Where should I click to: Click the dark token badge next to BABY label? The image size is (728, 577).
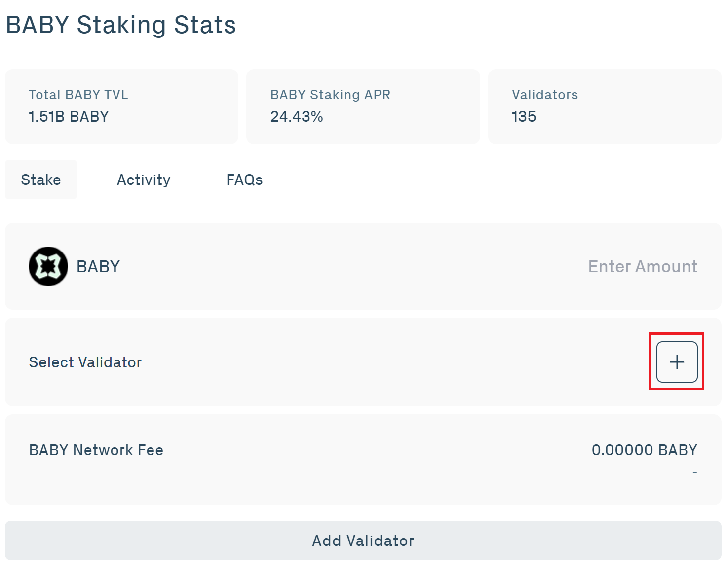pyautogui.click(x=48, y=266)
